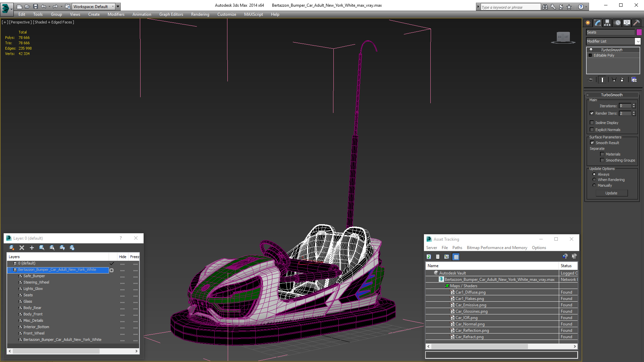Open the Modifier List dropdown
Screen dimensions: 644x362
tap(638, 41)
